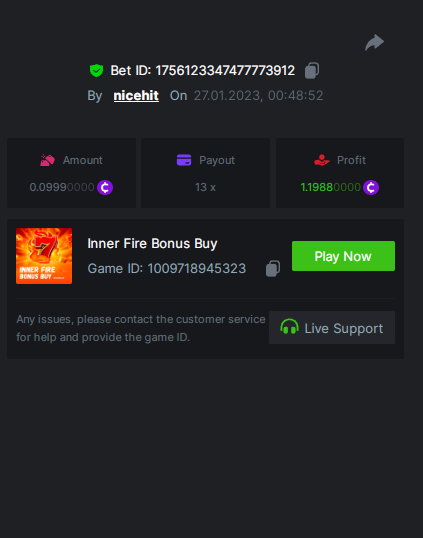This screenshot has width=423, height=538.
Task: Click the Game ID 1009718945323 text
Action: click(167, 269)
